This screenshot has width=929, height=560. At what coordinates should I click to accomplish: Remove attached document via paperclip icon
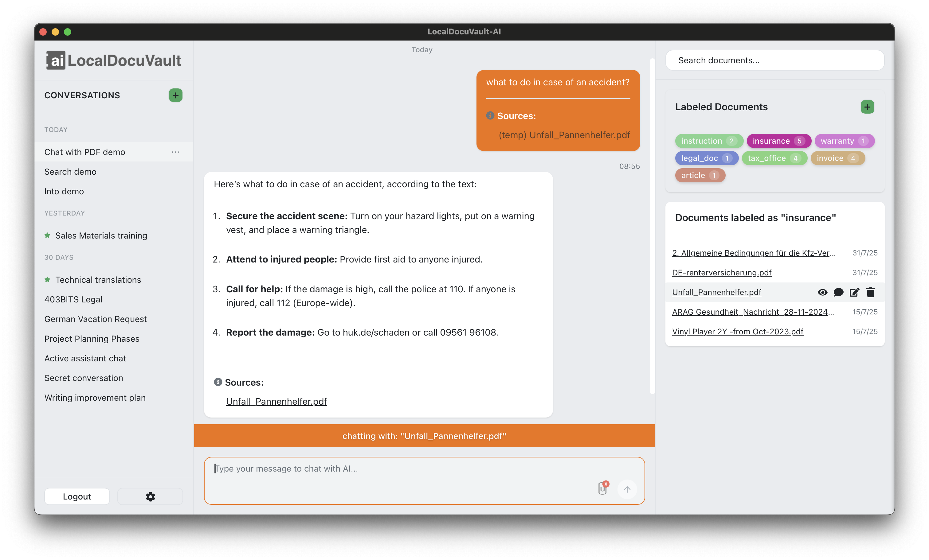(x=603, y=488)
